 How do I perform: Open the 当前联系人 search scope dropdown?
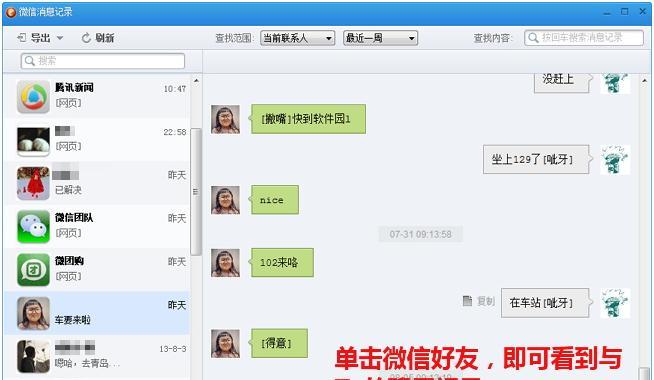(x=297, y=38)
